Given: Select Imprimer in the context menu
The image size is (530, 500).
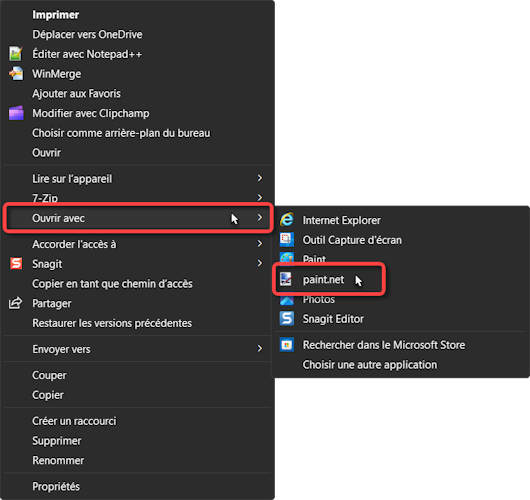Looking at the screenshot, I should tap(138, 15).
